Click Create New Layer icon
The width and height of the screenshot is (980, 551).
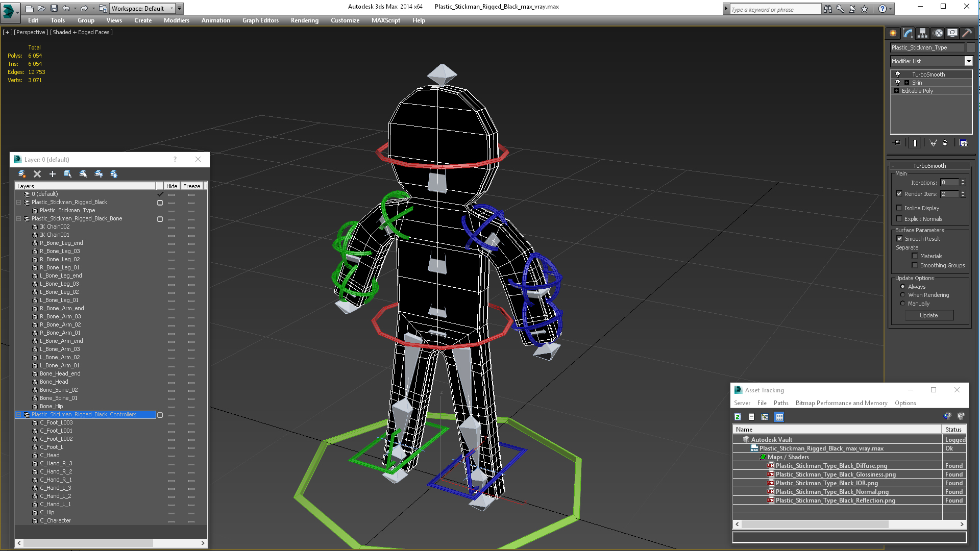tap(22, 174)
